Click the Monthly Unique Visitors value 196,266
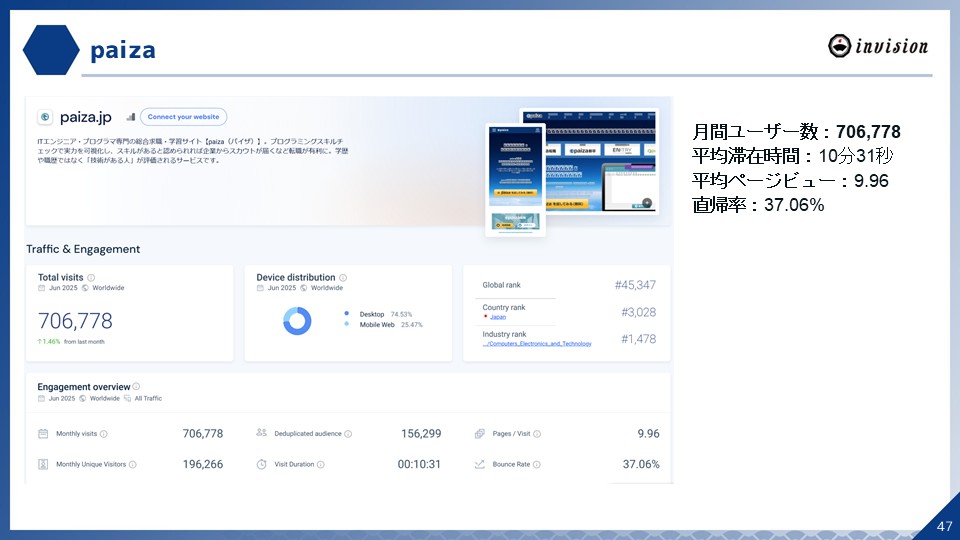This screenshot has height=540, width=960. [203, 464]
